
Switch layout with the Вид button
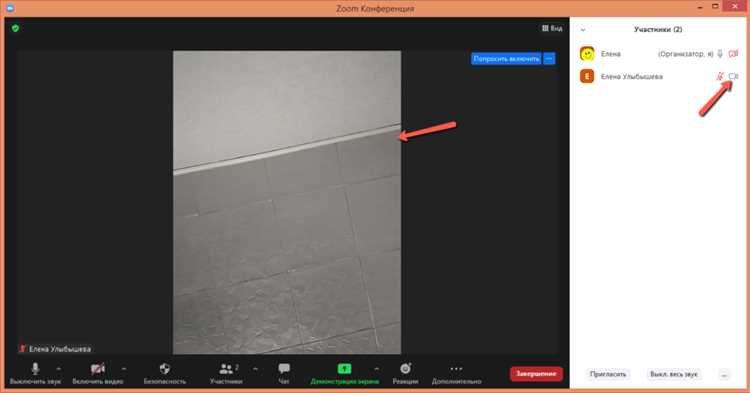(552, 28)
